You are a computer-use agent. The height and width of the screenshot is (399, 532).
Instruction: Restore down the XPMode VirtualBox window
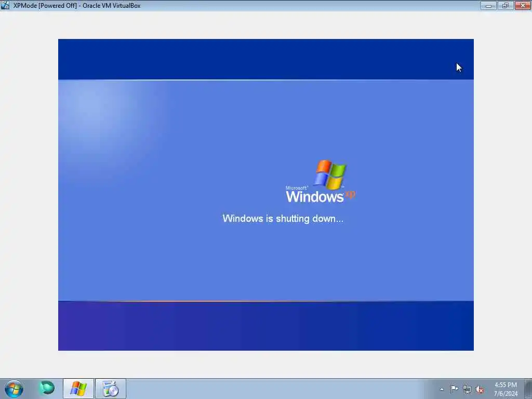pyautogui.click(x=506, y=5)
